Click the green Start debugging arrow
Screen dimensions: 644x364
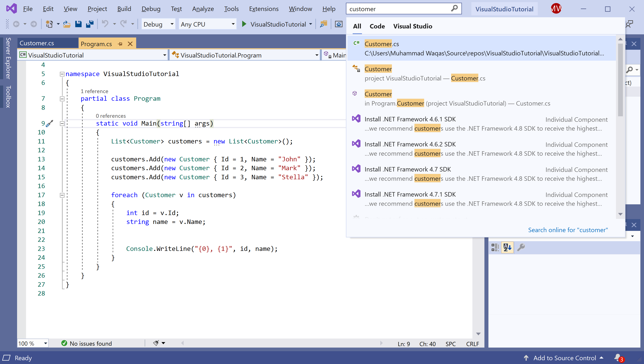click(244, 24)
